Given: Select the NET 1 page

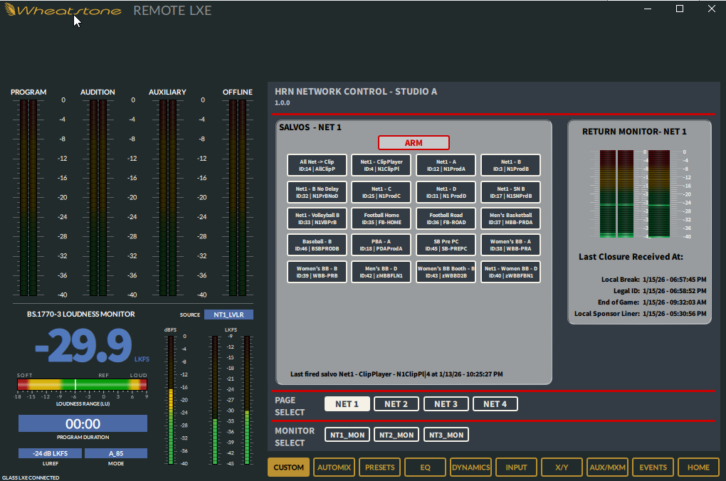Looking at the screenshot, I should pyautogui.click(x=347, y=404).
